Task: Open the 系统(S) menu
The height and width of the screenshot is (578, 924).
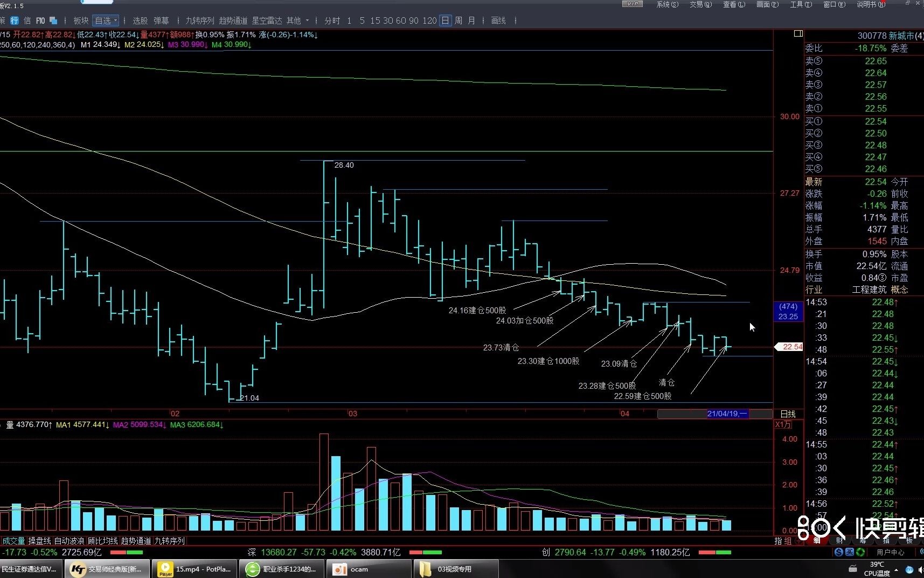Action: tap(667, 4)
